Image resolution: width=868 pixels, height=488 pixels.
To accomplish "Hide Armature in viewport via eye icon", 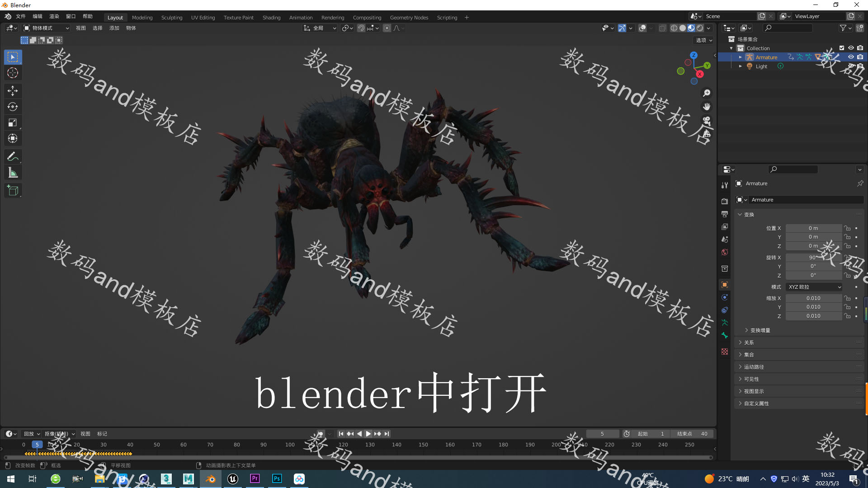I will [x=851, y=57].
